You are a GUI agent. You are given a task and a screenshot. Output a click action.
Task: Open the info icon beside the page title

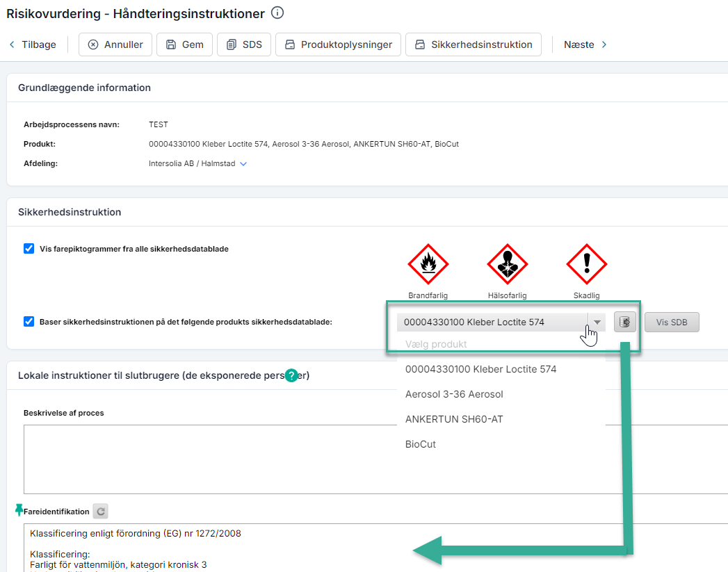[x=277, y=13]
